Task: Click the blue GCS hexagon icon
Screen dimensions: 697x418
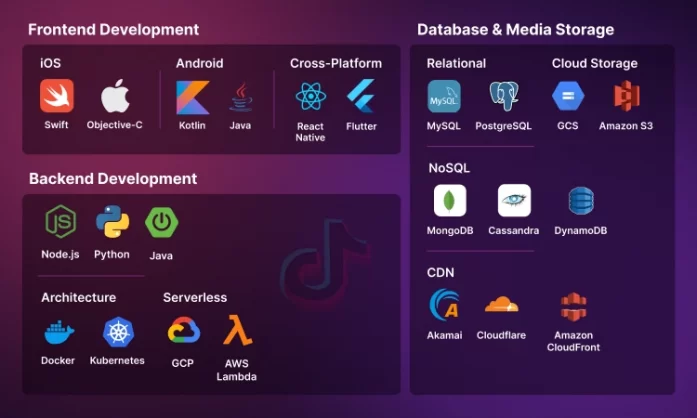Action: [568, 96]
